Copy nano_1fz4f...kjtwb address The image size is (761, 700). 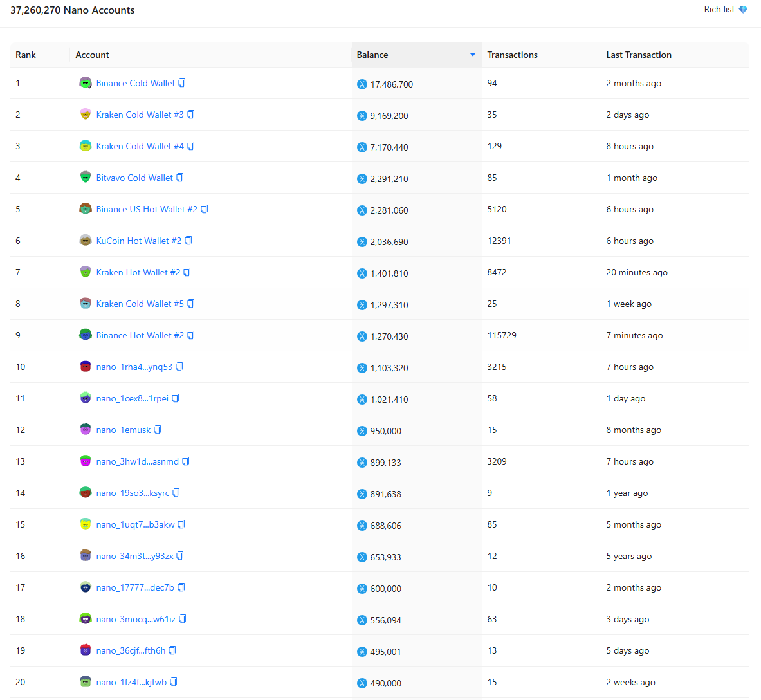(x=173, y=683)
